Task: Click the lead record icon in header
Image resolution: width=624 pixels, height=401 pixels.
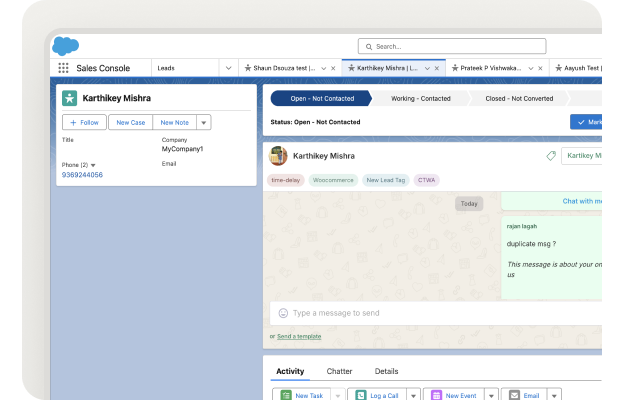Action: point(70,98)
